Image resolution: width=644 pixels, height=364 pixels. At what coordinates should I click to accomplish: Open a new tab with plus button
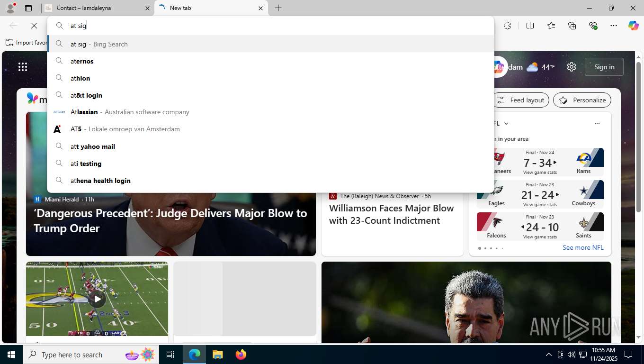coord(278,8)
